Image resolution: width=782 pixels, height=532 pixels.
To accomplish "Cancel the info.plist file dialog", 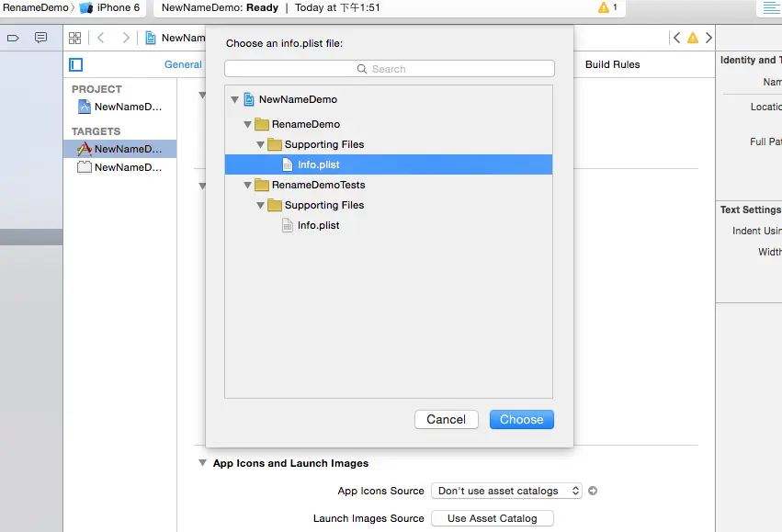I will point(446,419).
